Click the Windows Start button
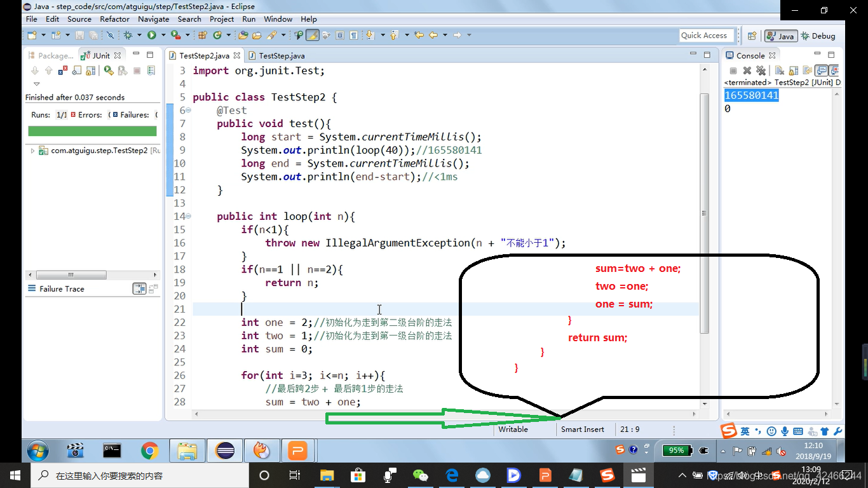The width and height of the screenshot is (868, 488). coord(14,475)
